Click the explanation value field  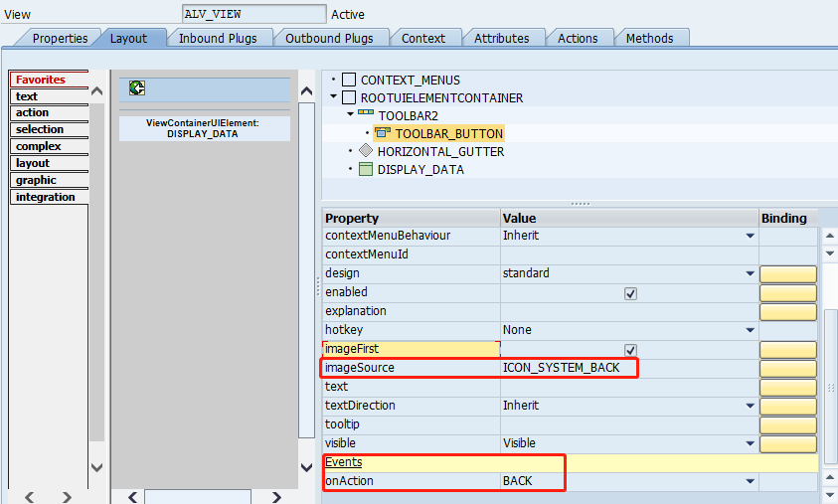pos(629,311)
